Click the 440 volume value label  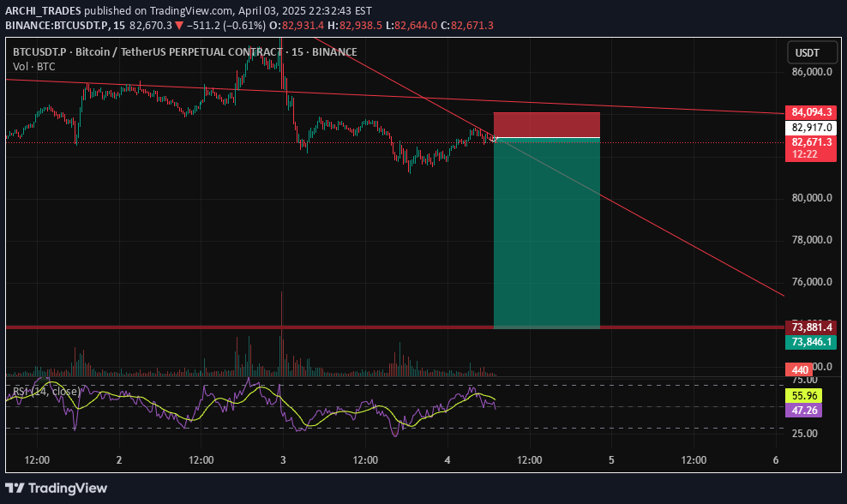pyautogui.click(x=797, y=369)
